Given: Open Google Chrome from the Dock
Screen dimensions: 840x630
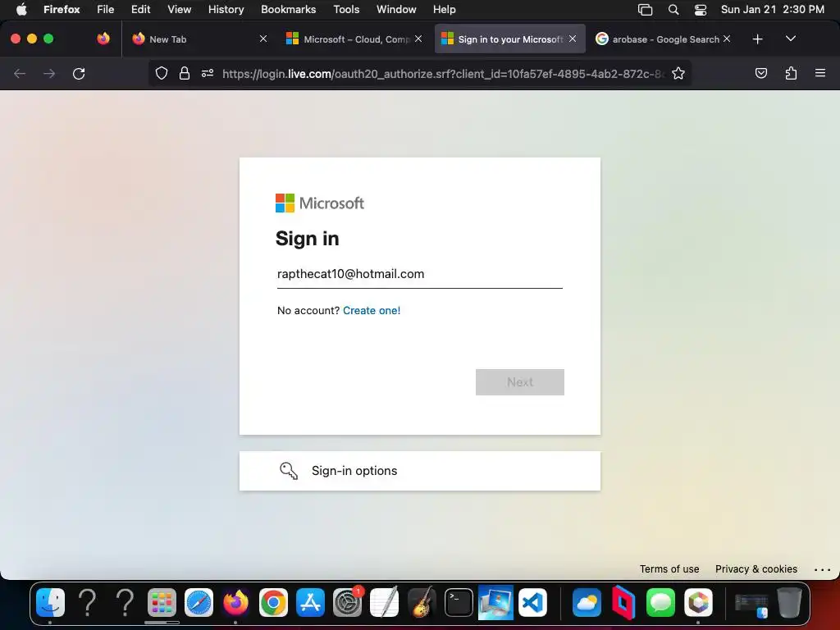Looking at the screenshot, I should [273, 602].
